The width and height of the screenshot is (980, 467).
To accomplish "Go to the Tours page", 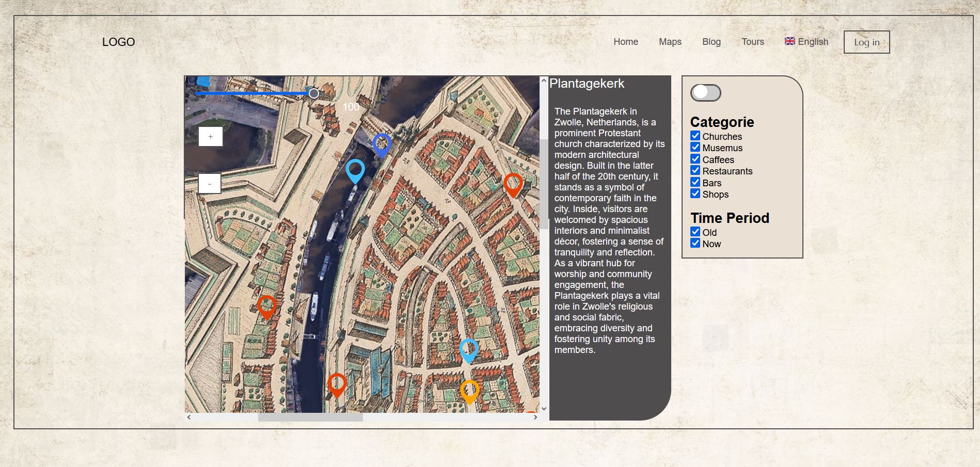I will click(752, 42).
